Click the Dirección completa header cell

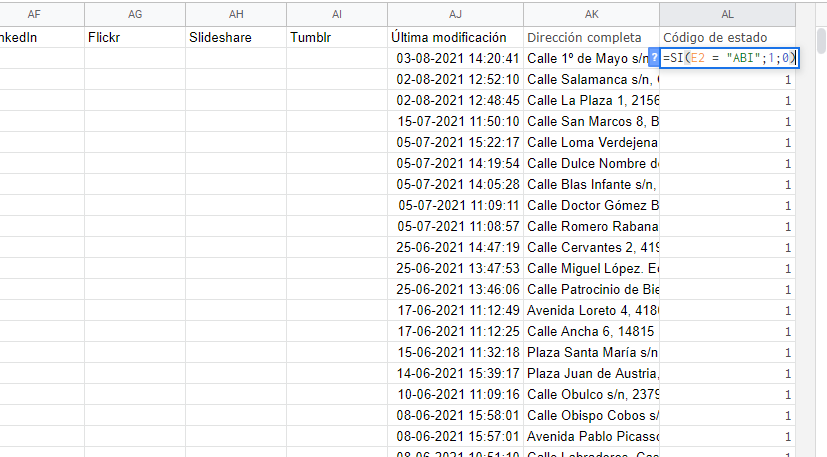pyautogui.click(x=591, y=37)
